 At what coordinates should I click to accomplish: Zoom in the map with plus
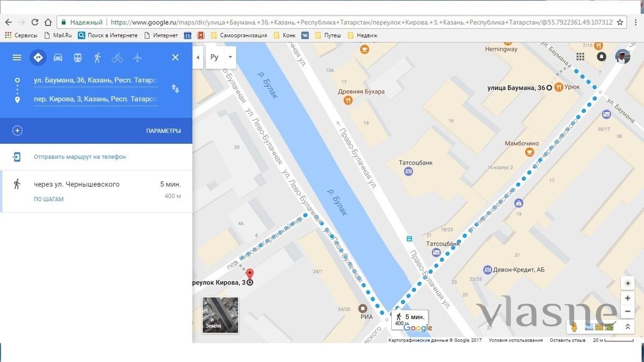(x=627, y=298)
